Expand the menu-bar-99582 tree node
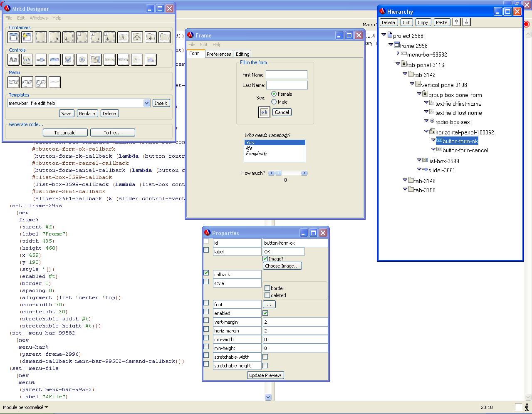532x414 pixels. (398, 53)
